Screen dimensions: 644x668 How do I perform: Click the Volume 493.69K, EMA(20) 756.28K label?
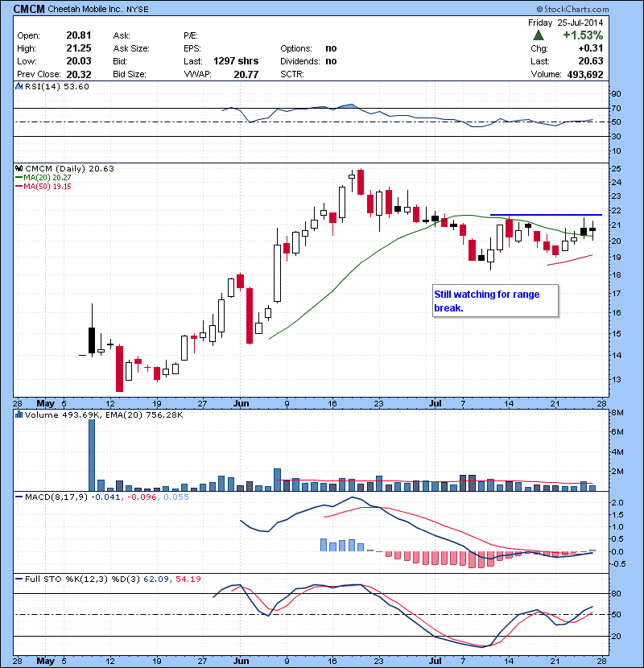coord(104,415)
